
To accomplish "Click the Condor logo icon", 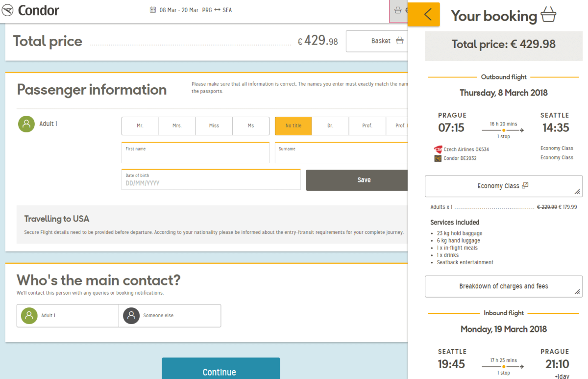I will tap(7, 10).
